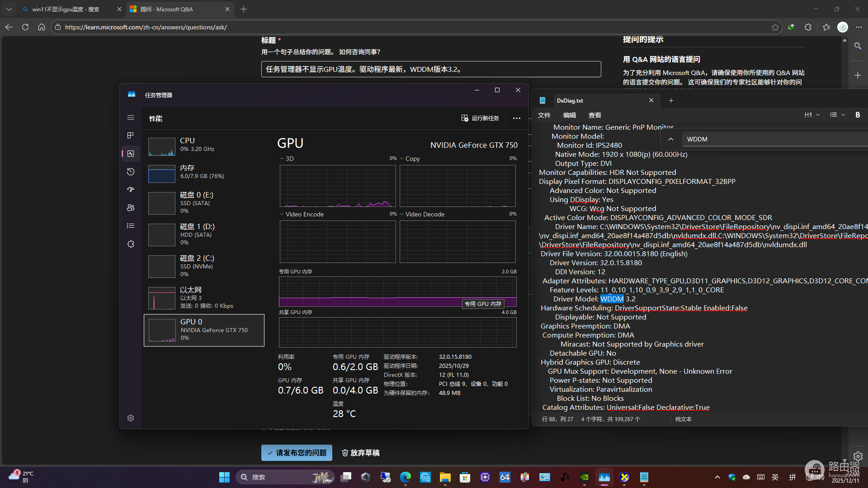Select 以太网 Ethernet in performance list
Viewport: 868px width, 488px height.
pyautogui.click(x=204, y=298)
